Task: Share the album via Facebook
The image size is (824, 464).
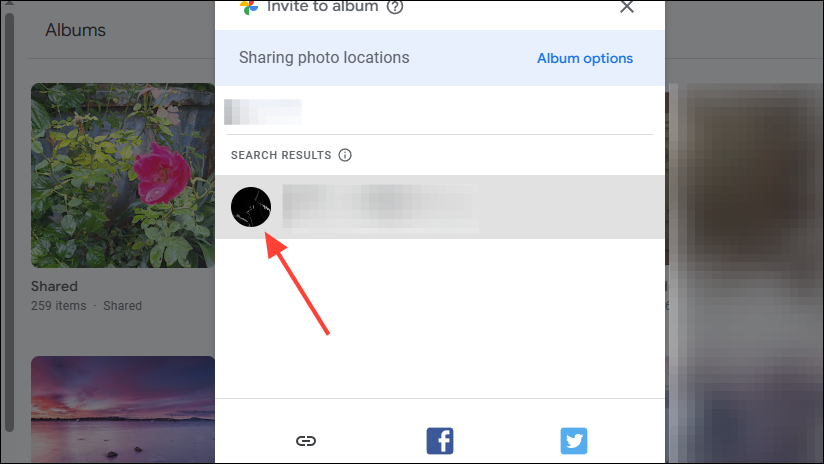Action: coord(440,440)
